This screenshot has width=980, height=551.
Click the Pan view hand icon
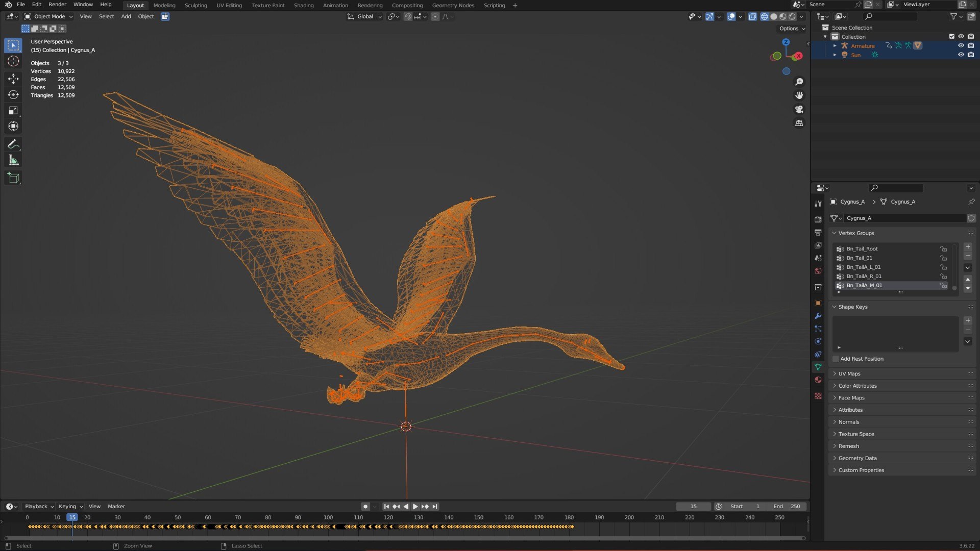tap(799, 95)
